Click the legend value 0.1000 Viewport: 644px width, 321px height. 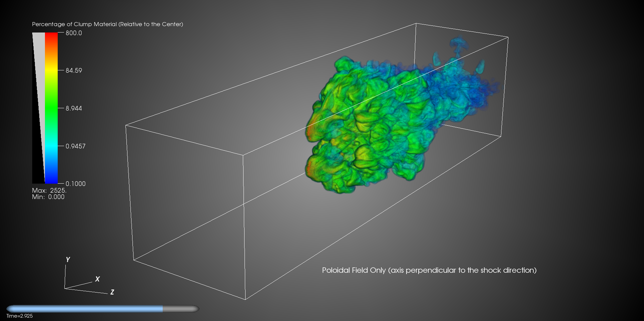[75, 184]
